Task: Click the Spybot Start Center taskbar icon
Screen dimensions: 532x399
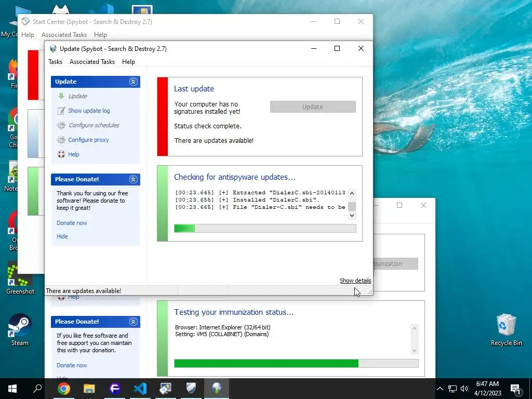Action: (x=166, y=389)
